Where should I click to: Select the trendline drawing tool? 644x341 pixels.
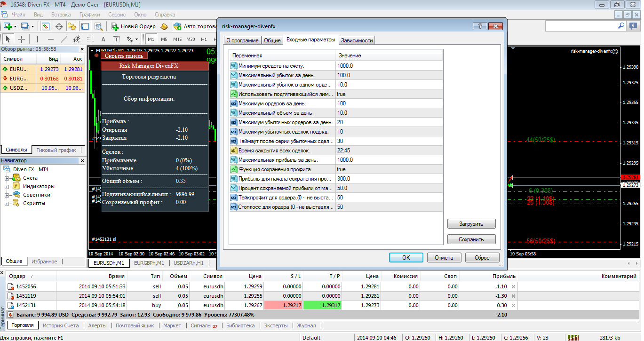[64, 39]
